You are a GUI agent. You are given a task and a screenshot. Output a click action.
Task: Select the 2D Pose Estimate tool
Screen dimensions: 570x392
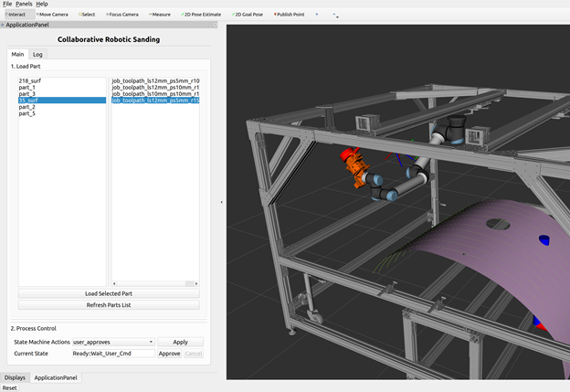[x=201, y=15]
